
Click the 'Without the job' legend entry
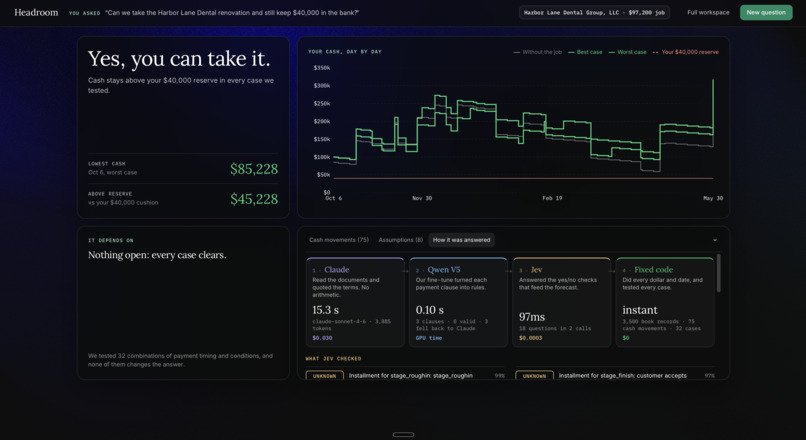point(537,52)
